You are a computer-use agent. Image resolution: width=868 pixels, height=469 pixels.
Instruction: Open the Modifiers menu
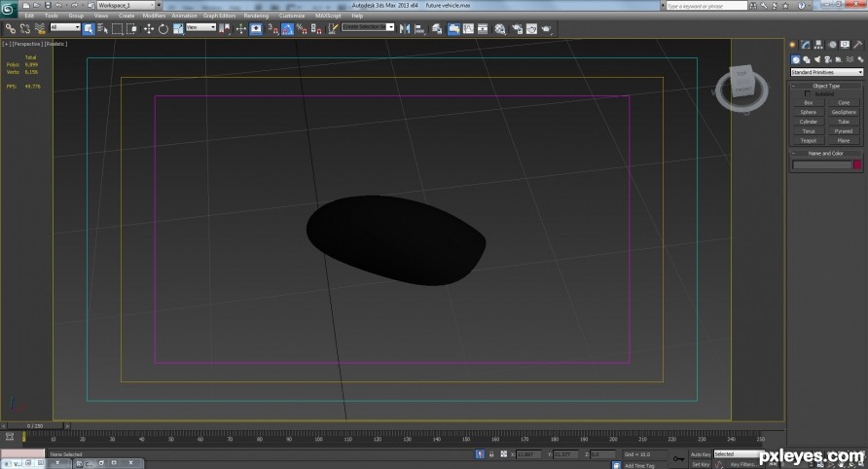pyautogui.click(x=154, y=16)
